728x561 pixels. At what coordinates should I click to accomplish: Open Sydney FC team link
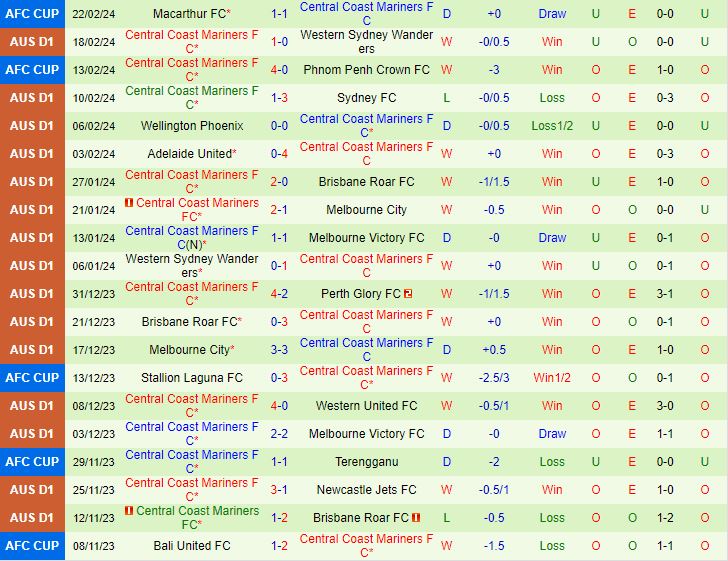[x=366, y=98]
